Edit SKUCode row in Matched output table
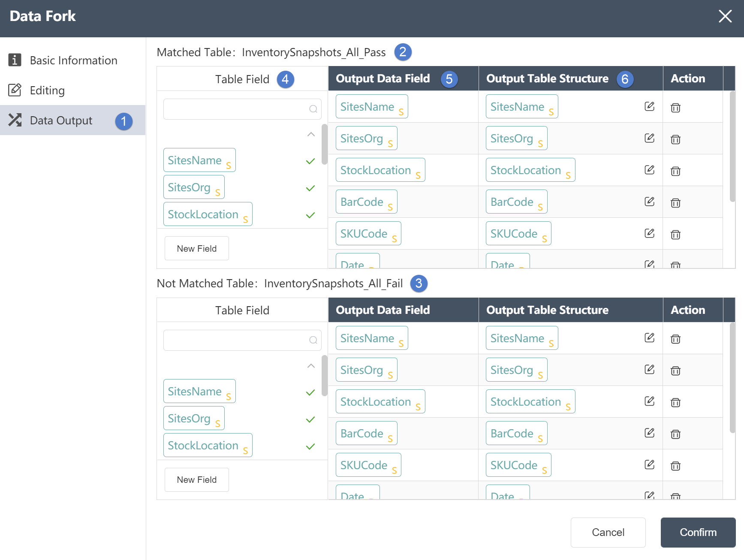The image size is (744, 560). pos(649,233)
